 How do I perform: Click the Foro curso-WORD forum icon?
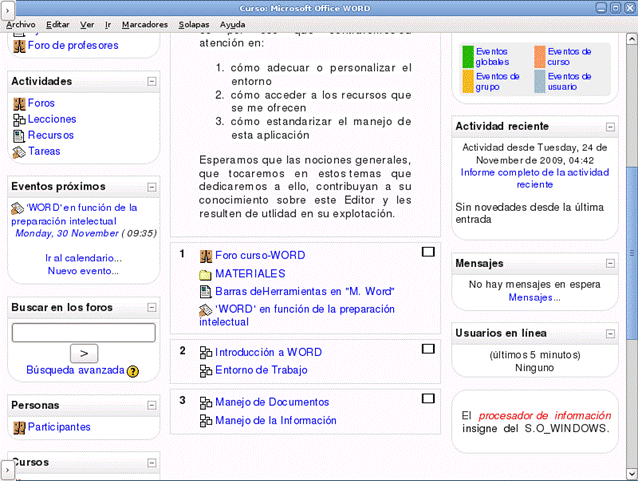[206, 255]
